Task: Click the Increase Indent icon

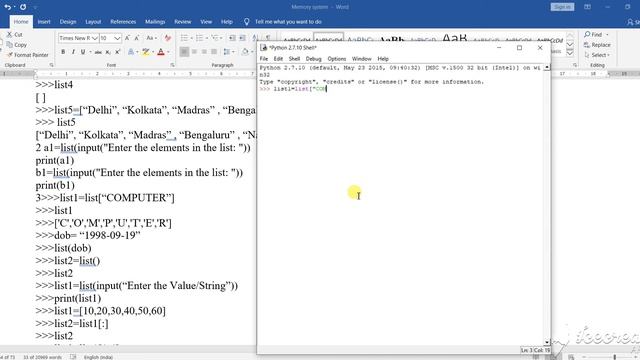Action: [242, 38]
